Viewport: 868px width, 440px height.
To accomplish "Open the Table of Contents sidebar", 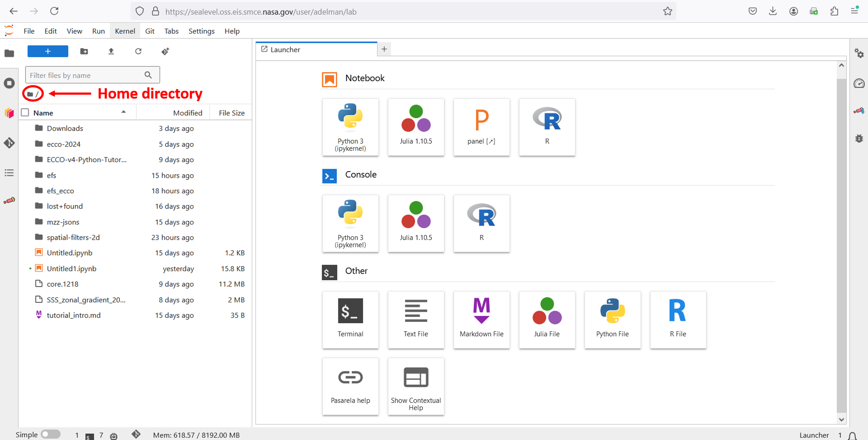I will point(9,173).
